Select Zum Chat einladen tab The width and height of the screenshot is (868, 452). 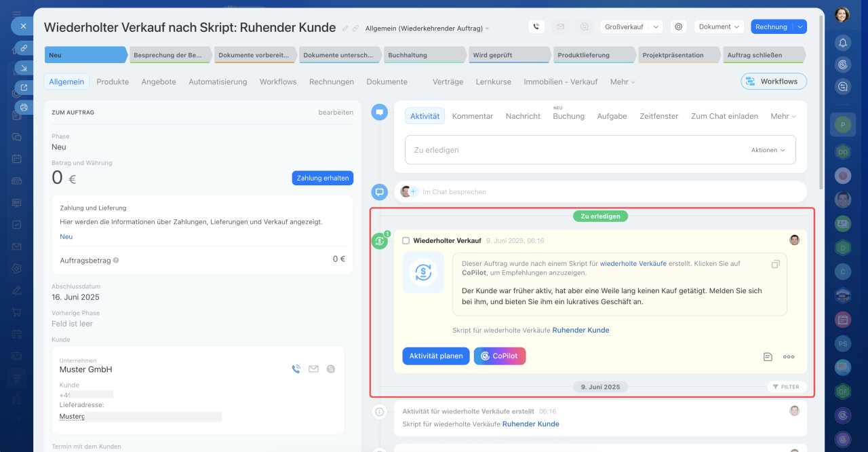tap(724, 116)
